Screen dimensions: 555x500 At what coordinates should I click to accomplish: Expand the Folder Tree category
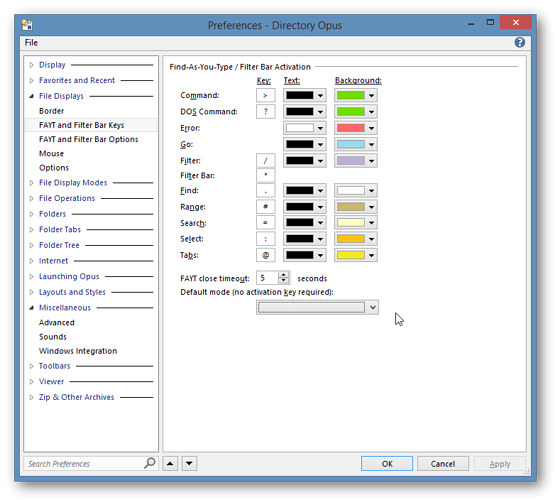[x=32, y=245]
